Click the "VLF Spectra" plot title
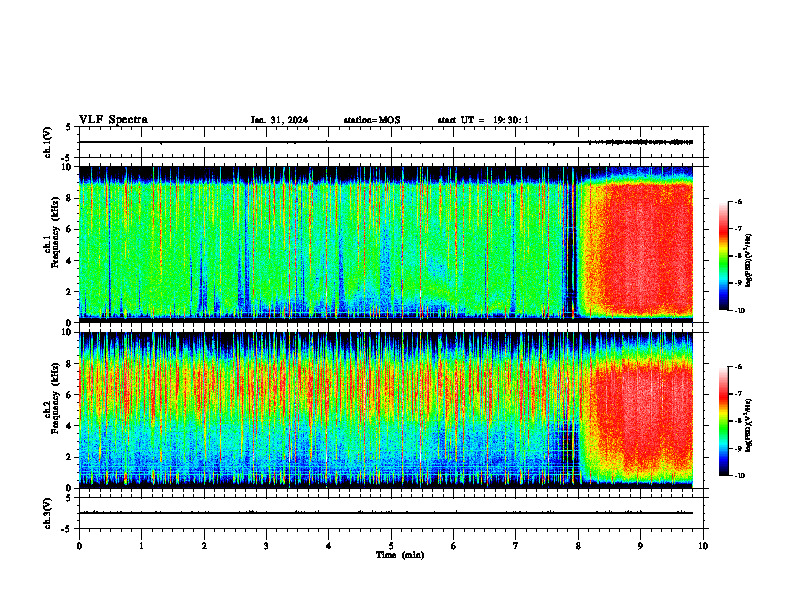Image resolution: width=792 pixels, height=612 pixels. tap(113, 120)
